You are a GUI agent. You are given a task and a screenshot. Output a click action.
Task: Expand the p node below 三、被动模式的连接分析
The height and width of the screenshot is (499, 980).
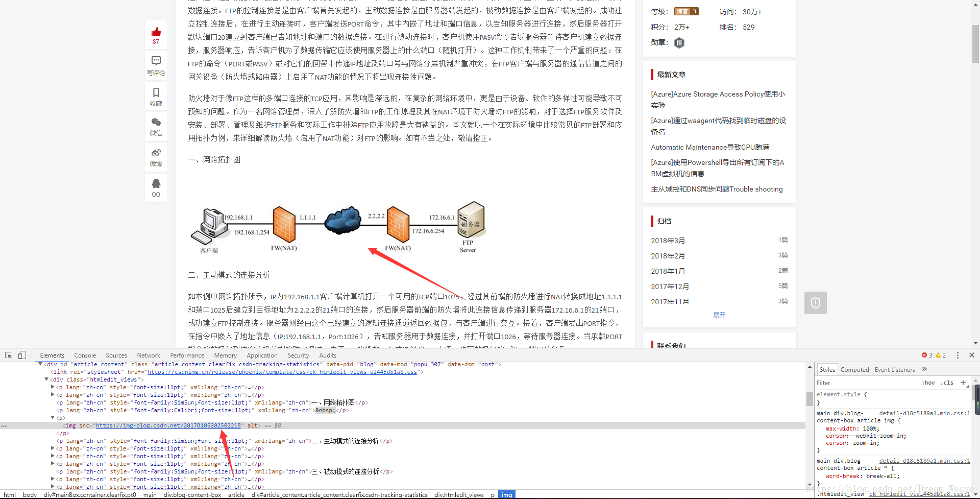[x=53, y=479]
